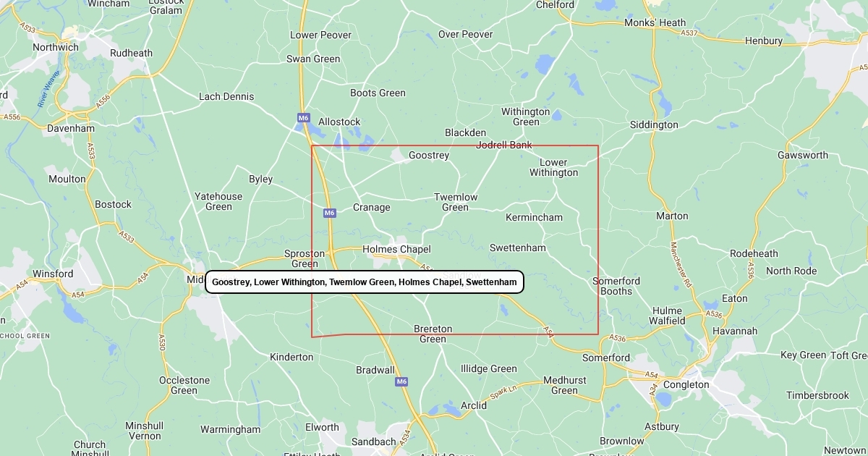Click the A537 road marker near Henbury
868x456 pixels.
click(x=689, y=33)
